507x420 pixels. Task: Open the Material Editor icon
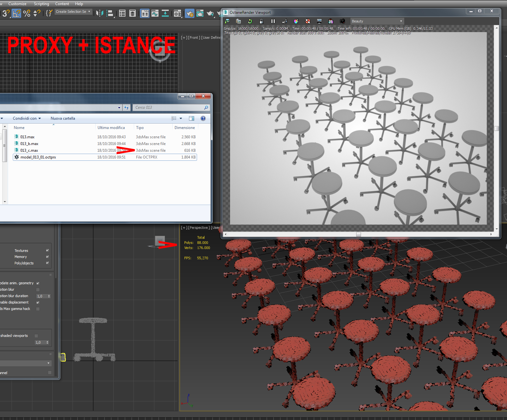click(x=177, y=13)
